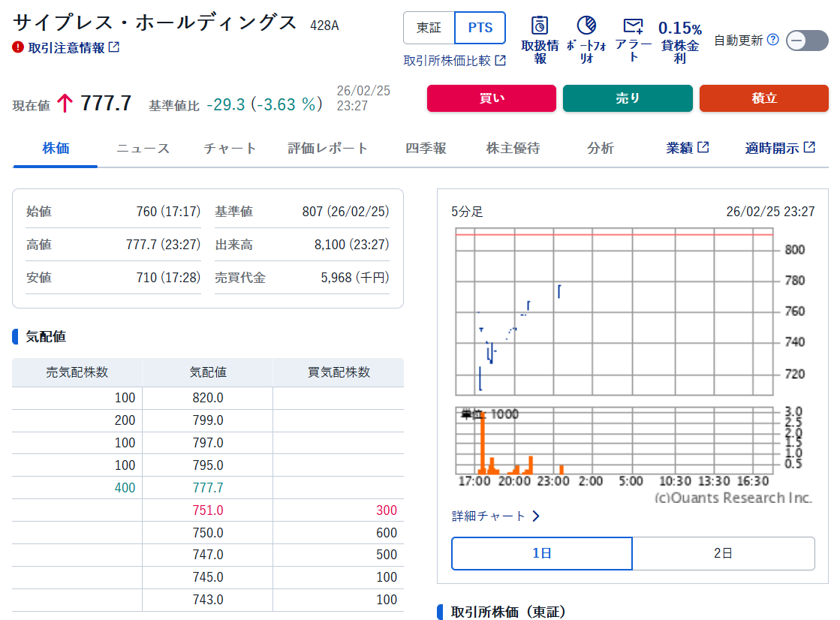The width and height of the screenshot is (840, 620).
Task: Switch chart to 2日 view
Action: point(723,553)
